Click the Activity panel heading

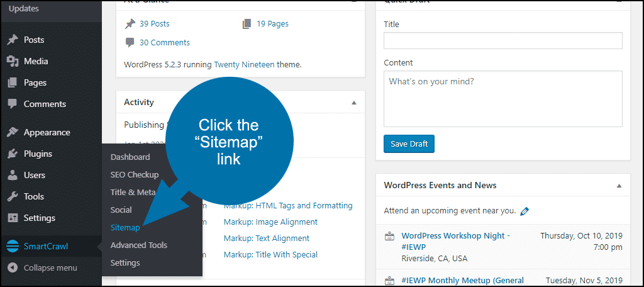(x=139, y=103)
